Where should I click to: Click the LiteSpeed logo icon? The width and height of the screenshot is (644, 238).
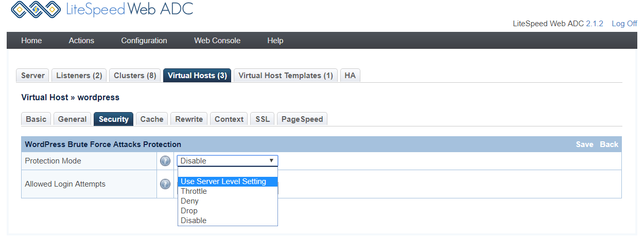click(35, 9)
